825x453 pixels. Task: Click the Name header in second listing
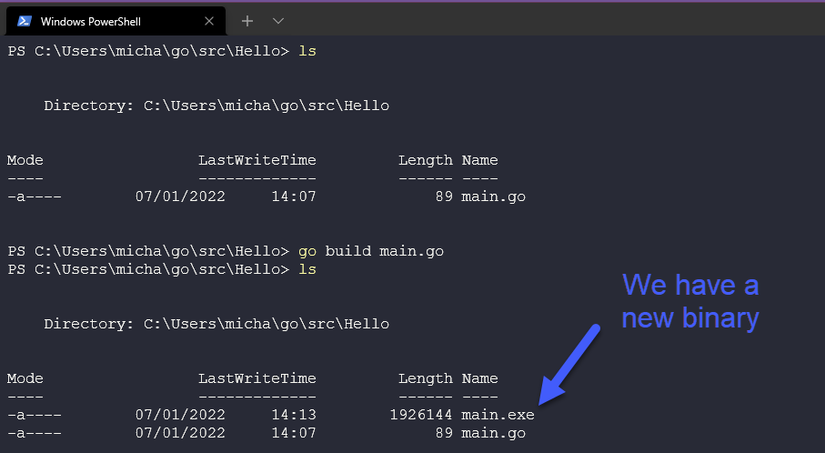(479, 379)
